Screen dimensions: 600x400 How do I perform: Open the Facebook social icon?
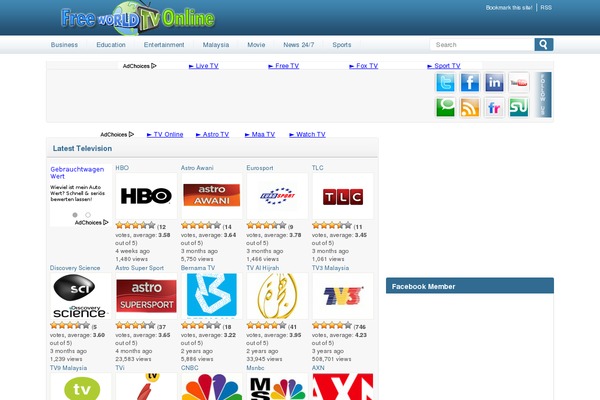pyautogui.click(x=470, y=82)
